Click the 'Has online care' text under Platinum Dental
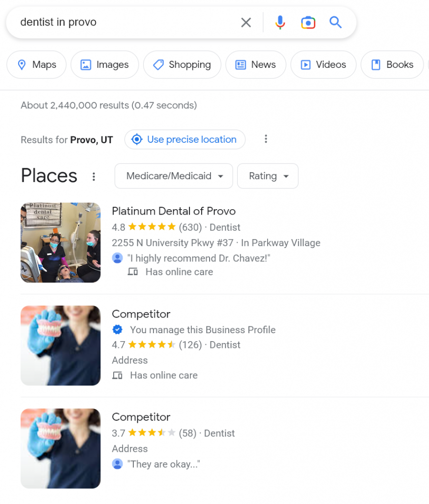The height and width of the screenshot is (504, 429). tap(179, 272)
